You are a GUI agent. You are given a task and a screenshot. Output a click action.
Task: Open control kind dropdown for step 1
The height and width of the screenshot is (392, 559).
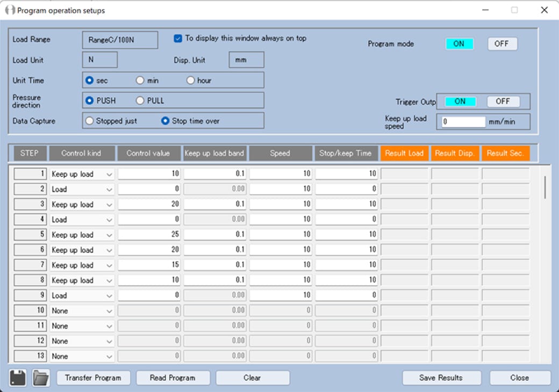coord(82,174)
